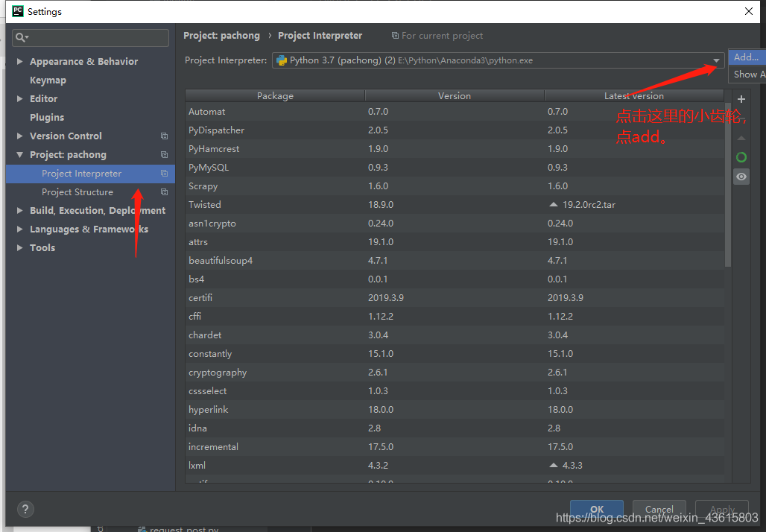Image resolution: width=766 pixels, height=532 pixels.
Task: Click the upgrade arrow on Twisted row
Action: pyautogui.click(x=553, y=204)
